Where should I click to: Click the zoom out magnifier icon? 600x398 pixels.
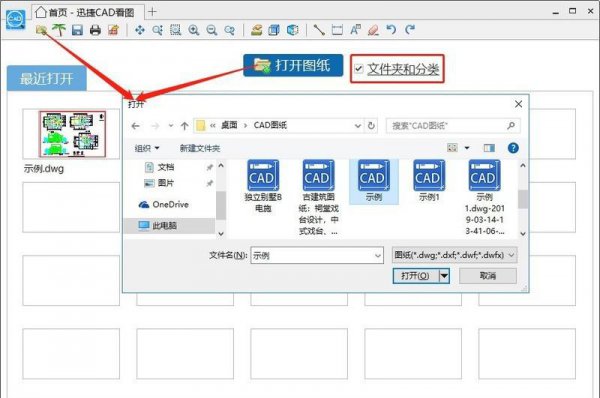(212, 30)
